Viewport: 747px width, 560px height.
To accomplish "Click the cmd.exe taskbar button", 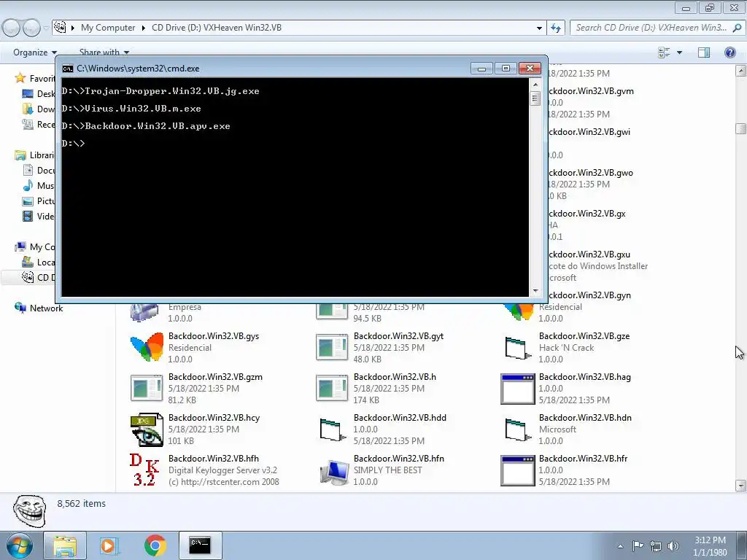I will [200, 545].
